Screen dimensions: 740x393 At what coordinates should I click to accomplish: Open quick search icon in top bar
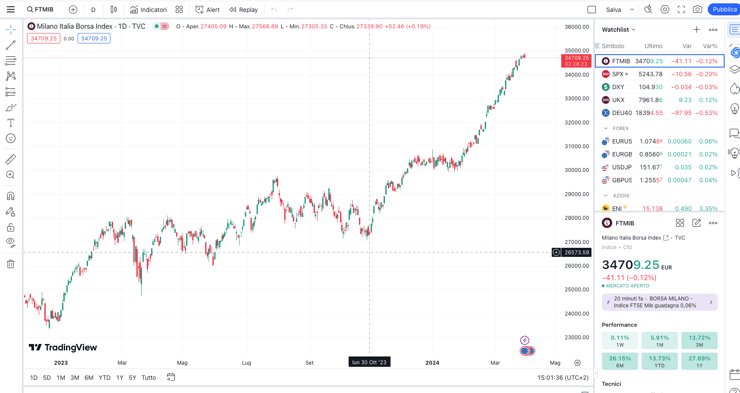click(648, 9)
